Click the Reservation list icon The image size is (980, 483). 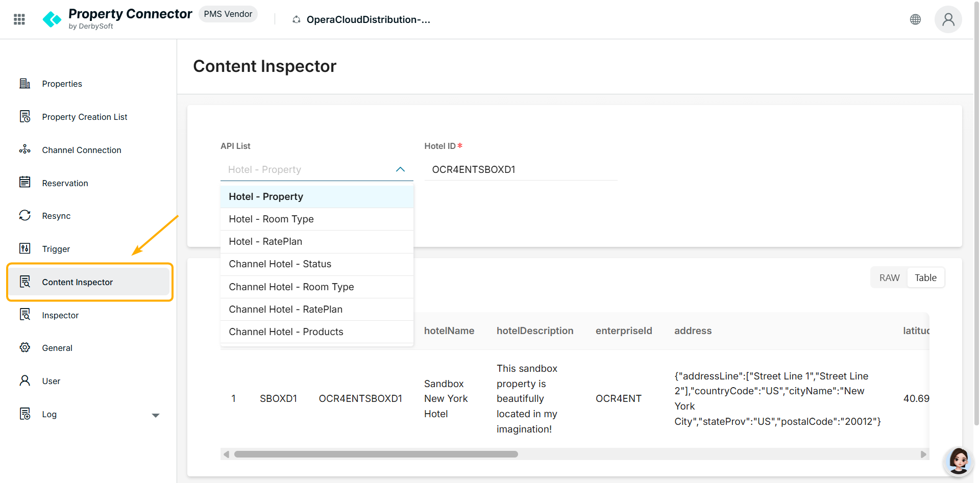(25, 182)
